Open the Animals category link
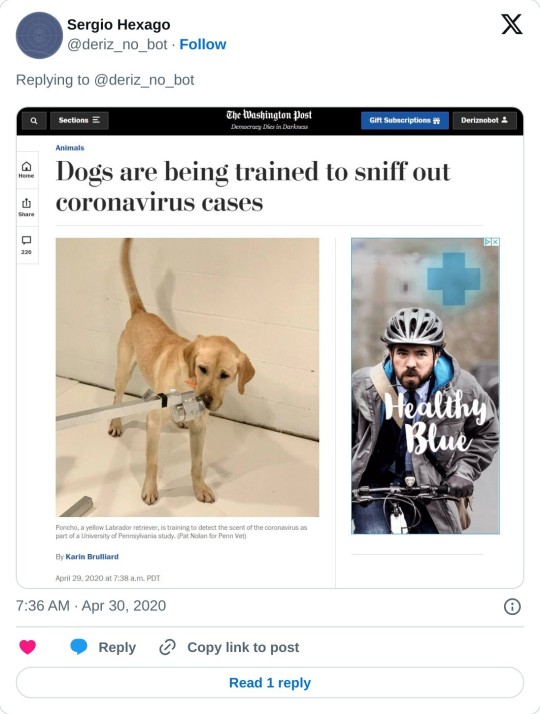The image size is (540, 714). pyautogui.click(x=70, y=148)
